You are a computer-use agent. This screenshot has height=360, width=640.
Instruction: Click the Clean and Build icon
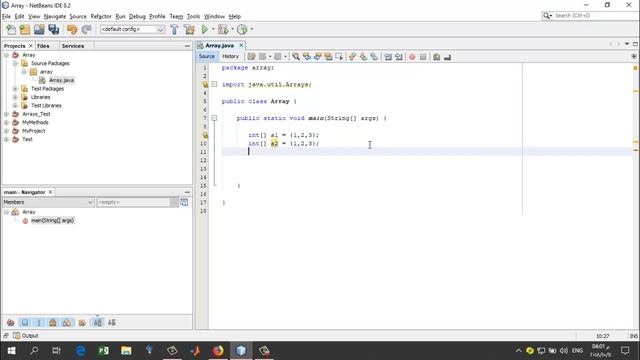[189, 29]
